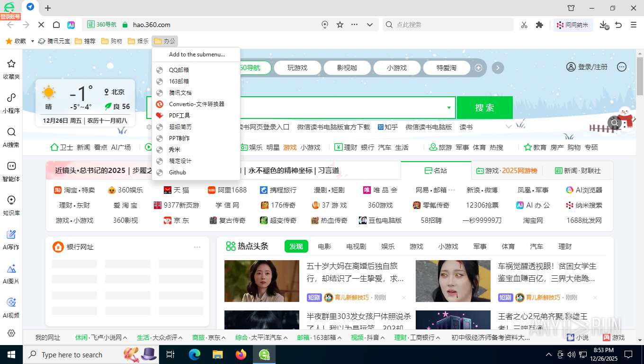Open Convertio-文件转换器 bookmark
Screen dimensions: 644x364
(196, 104)
